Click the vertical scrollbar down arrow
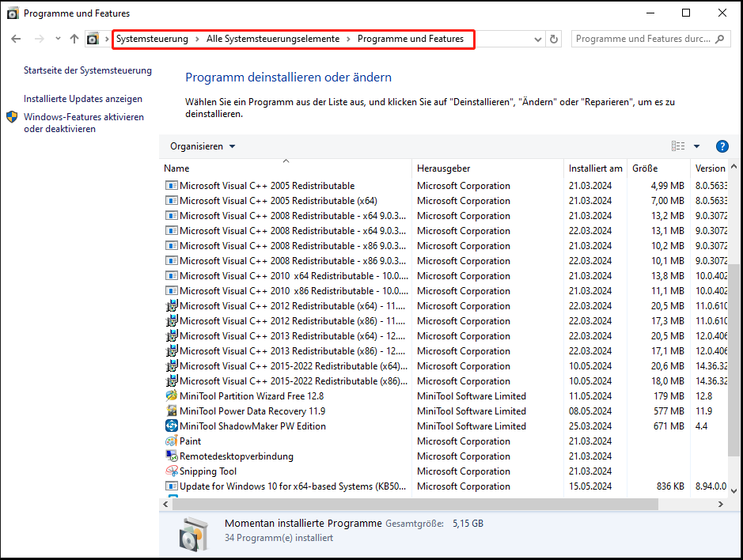Screen dimensions: 743x560 pos(734,491)
